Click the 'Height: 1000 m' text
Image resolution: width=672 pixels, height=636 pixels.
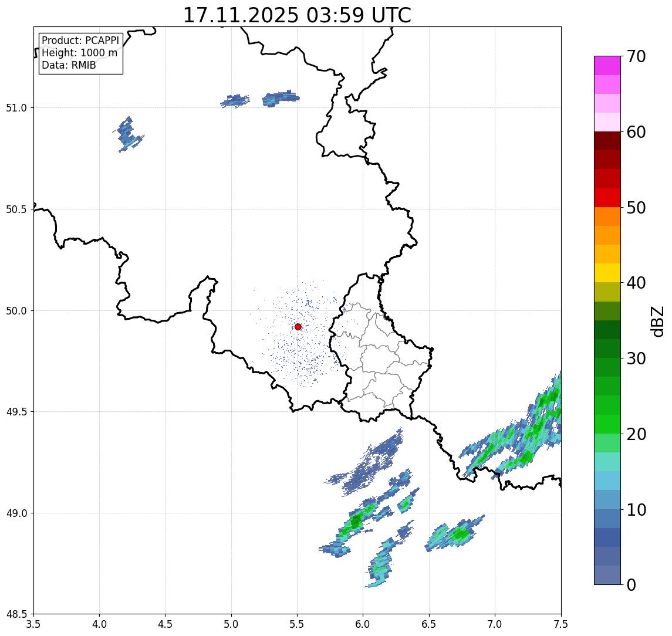(x=79, y=53)
